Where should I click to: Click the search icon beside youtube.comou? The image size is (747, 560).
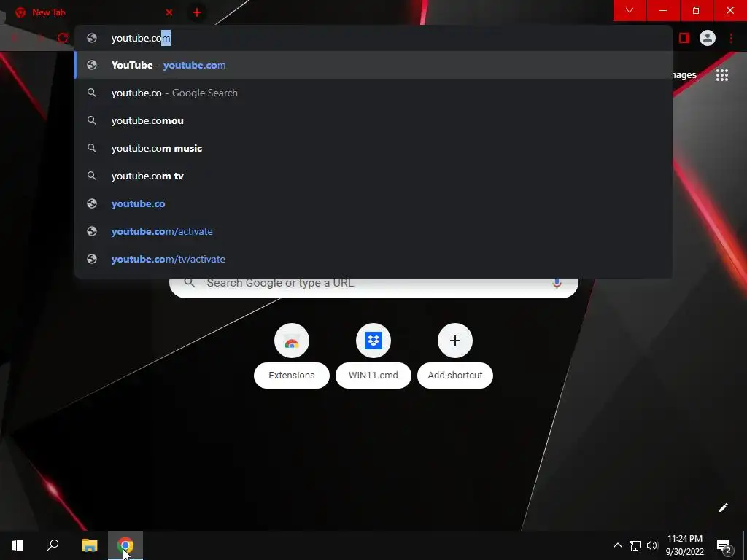pyautogui.click(x=92, y=120)
